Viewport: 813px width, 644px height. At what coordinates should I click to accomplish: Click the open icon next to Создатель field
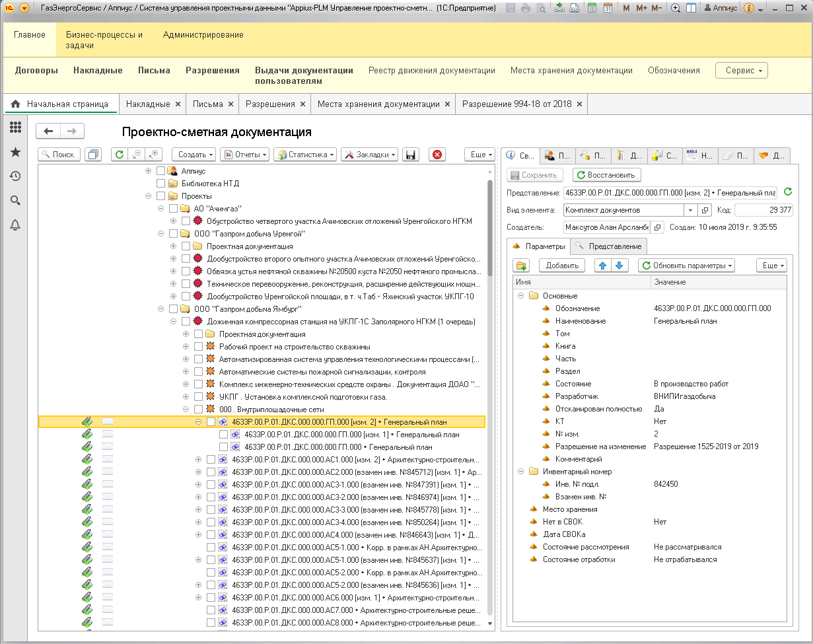click(658, 227)
